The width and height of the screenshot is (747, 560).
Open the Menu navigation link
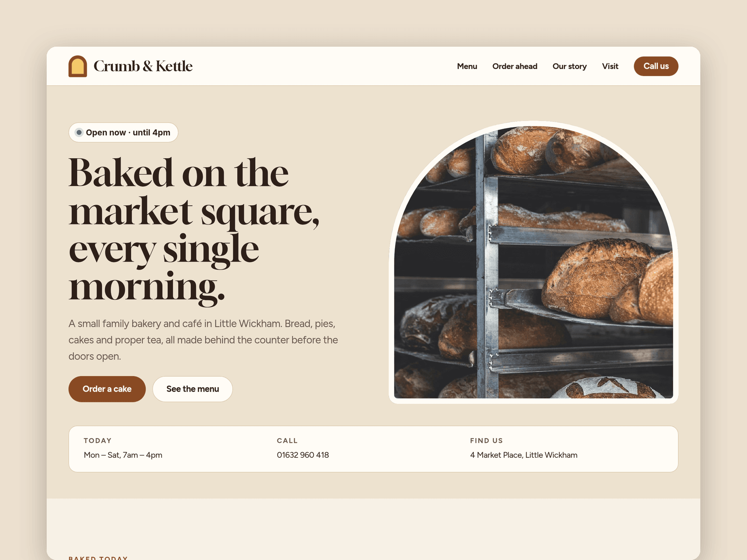(467, 66)
